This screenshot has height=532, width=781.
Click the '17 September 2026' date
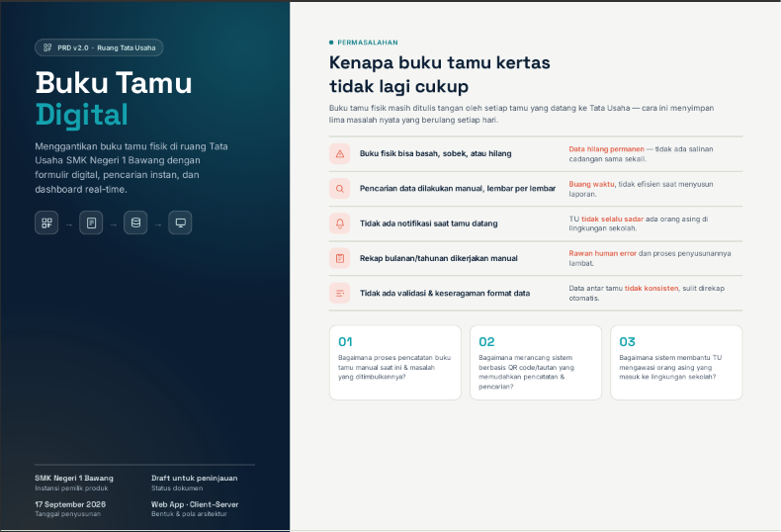click(x=70, y=504)
